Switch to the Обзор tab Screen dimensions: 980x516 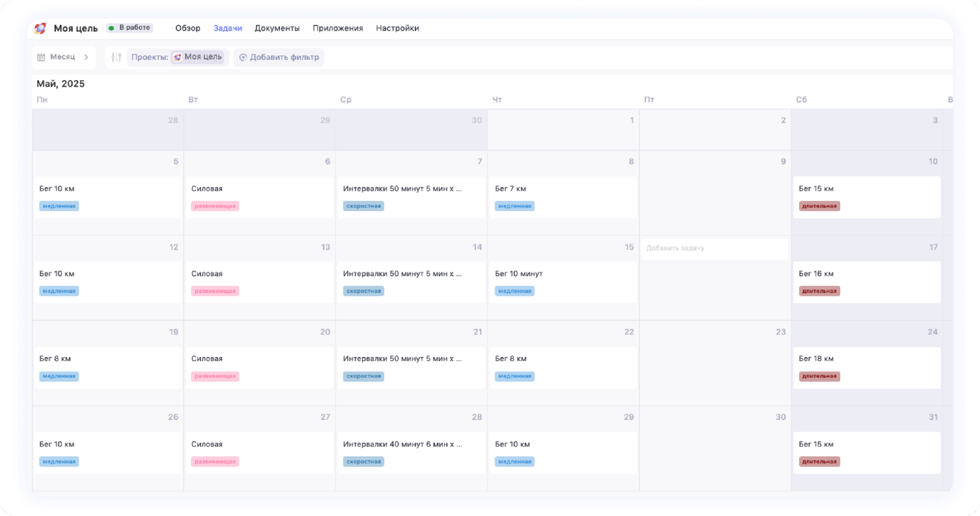click(188, 28)
